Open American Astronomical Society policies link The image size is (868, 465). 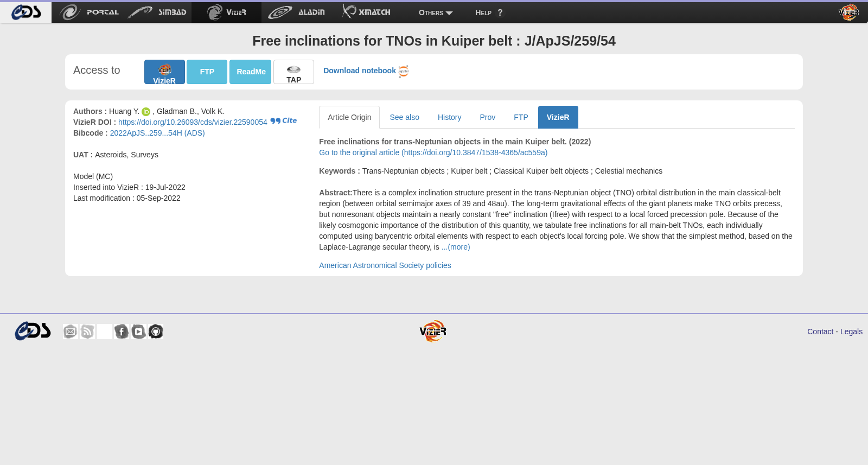tap(385, 265)
